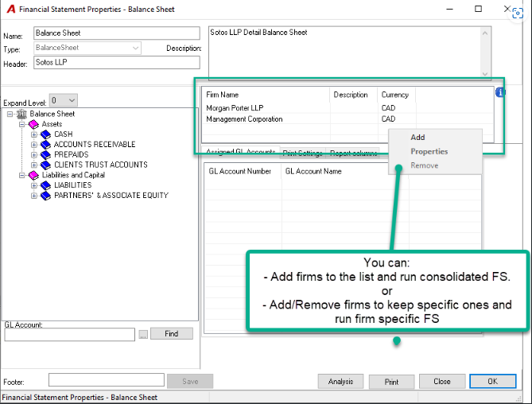The height and width of the screenshot is (404, 532).
Task: Collapse the Balance Sheet root node
Action: coord(10,114)
